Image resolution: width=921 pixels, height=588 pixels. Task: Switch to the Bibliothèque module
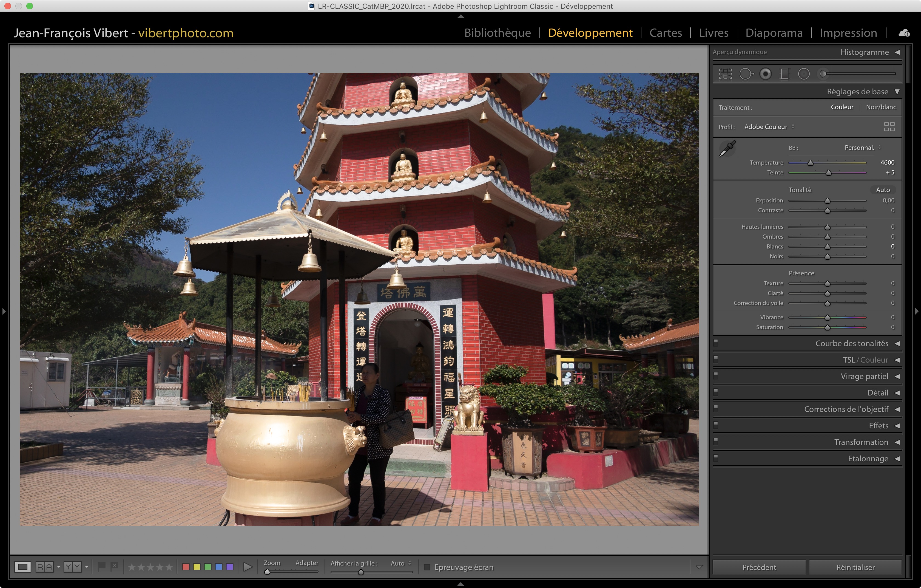(x=497, y=33)
